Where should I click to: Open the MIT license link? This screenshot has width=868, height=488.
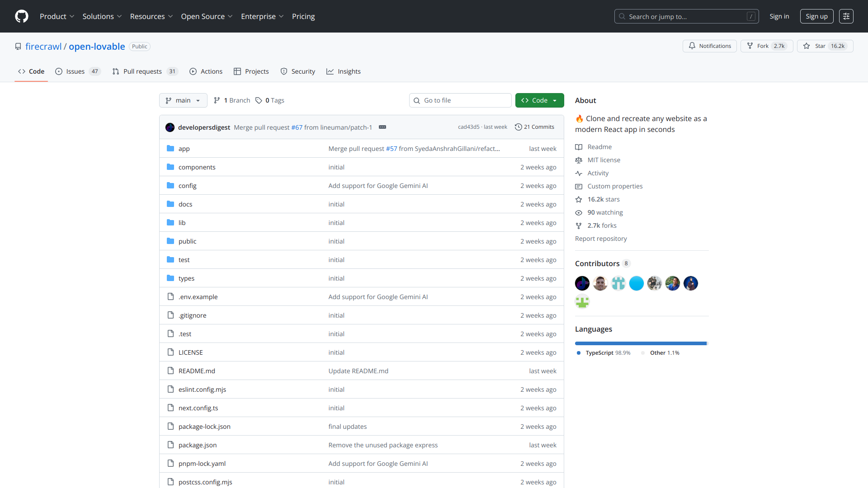[604, 160]
